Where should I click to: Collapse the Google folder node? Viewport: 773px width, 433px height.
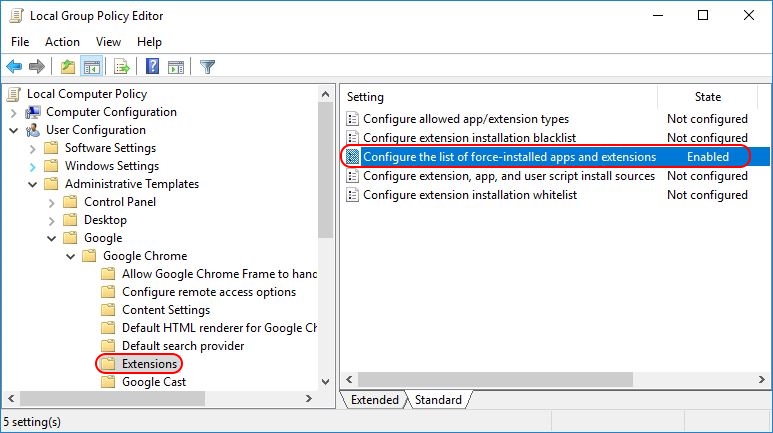52,238
